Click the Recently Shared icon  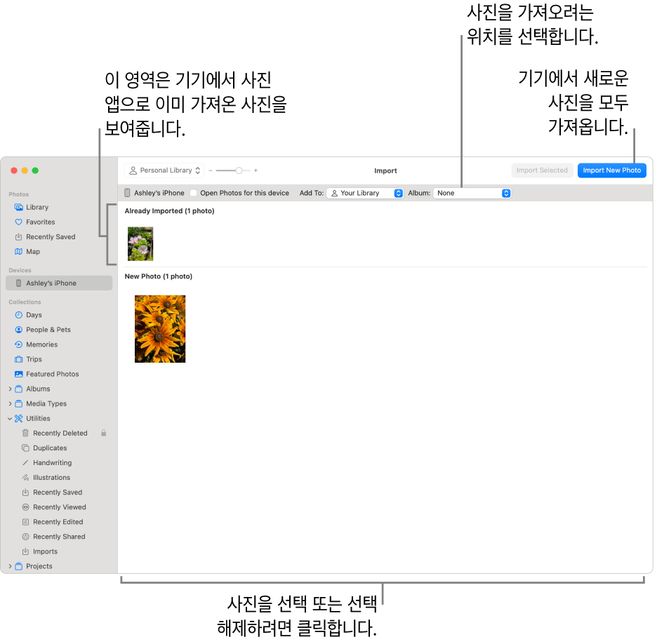pyautogui.click(x=25, y=537)
